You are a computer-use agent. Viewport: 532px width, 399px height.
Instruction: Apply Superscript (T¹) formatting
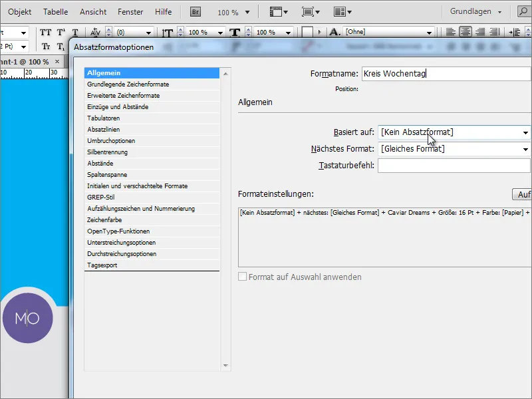pos(61,33)
